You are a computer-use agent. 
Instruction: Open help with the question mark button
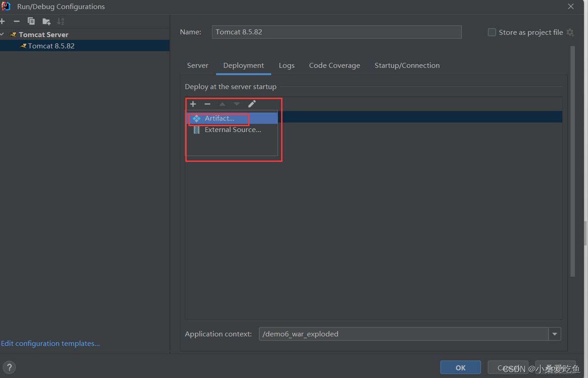click(9, 367)
